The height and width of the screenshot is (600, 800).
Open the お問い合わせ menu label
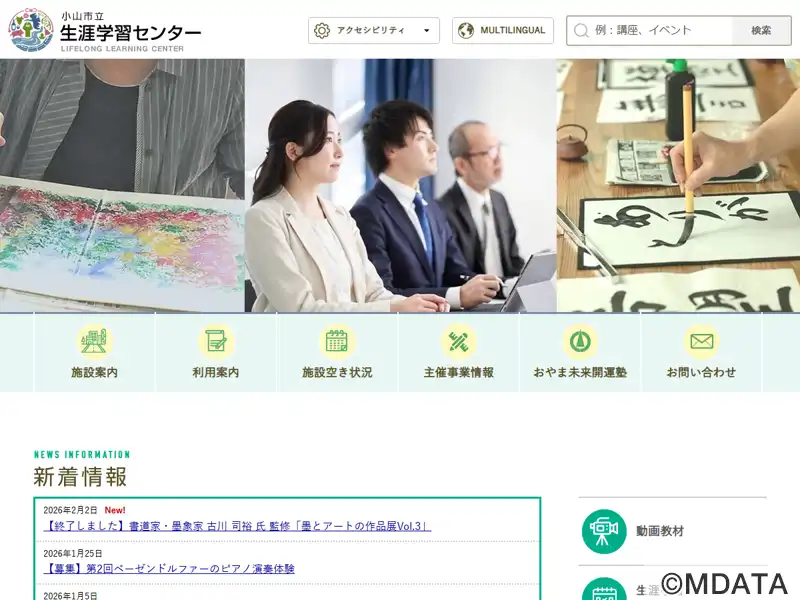click(702, 372)
